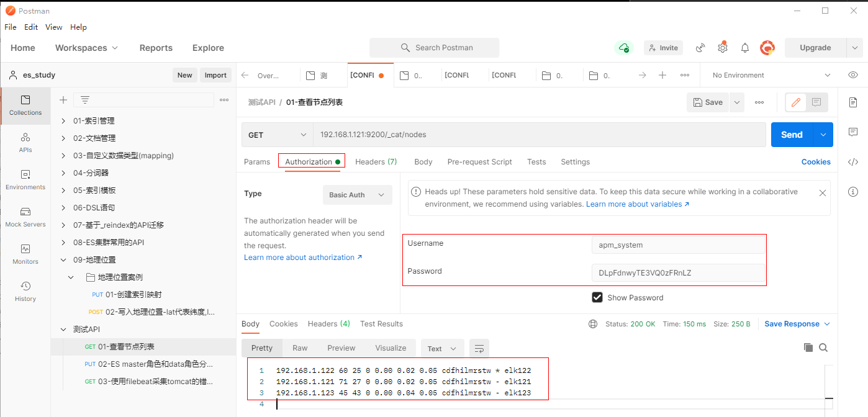868x417 pixels.
Task: Search within the response body
Action: (823, 347)
